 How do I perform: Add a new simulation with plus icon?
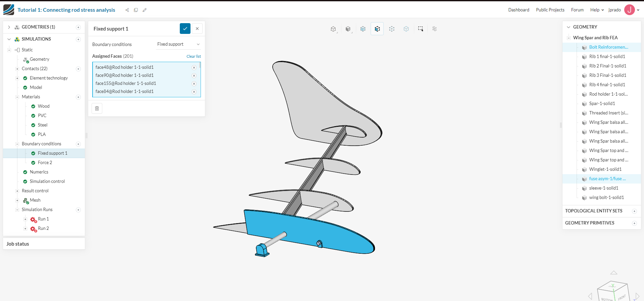pyautogui.click(x=78, y=39)
